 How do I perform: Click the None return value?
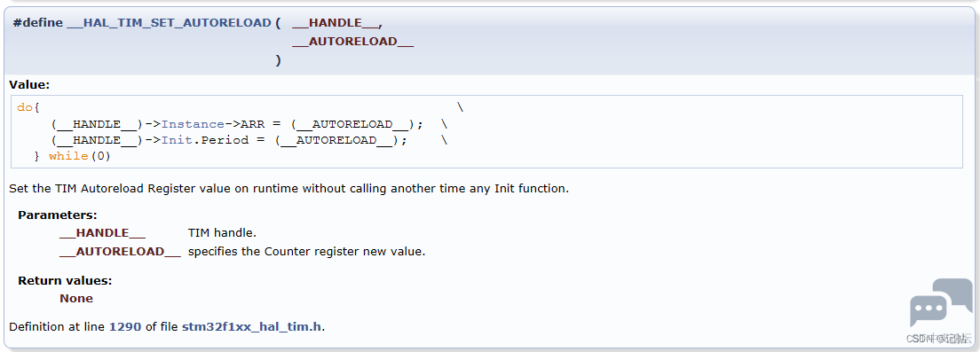click(x=76, y=298)
